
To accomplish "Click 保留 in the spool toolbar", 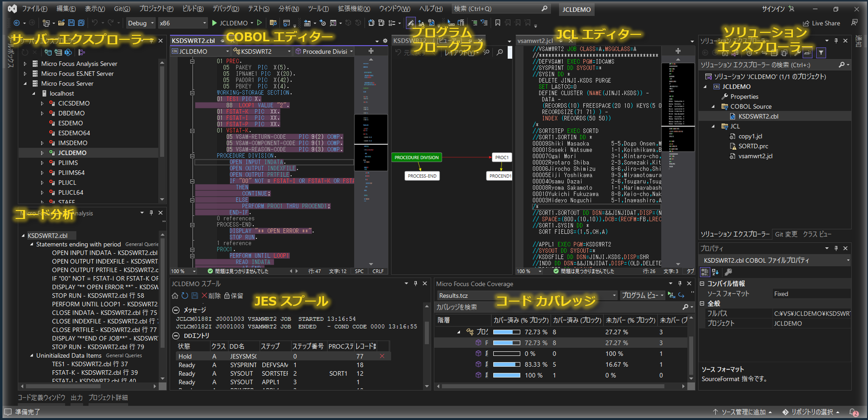I will [x=233, y=296].
